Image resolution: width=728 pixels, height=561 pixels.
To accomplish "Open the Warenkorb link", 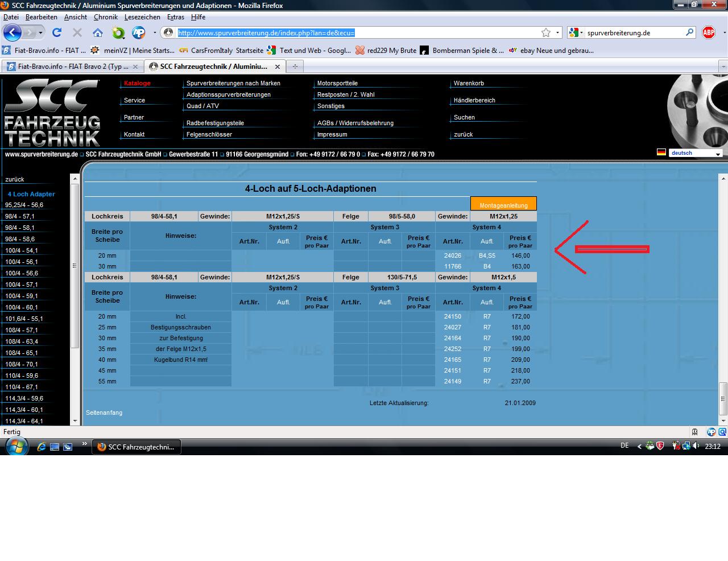I will click(469, 83).
